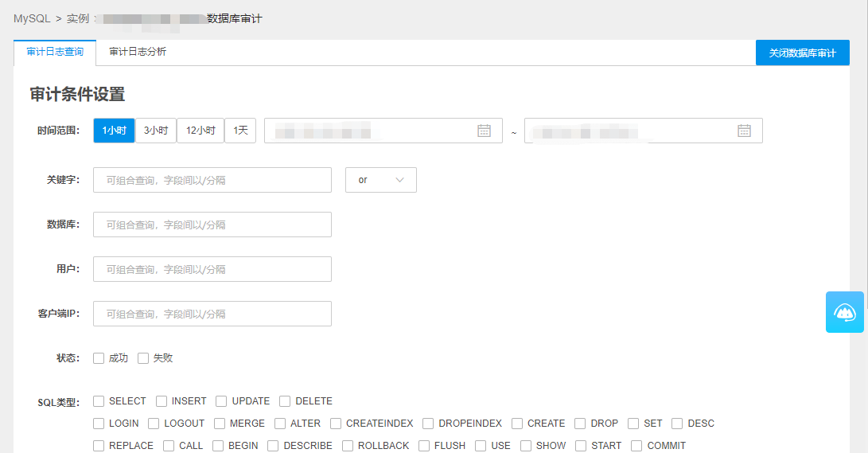Viewport: 868px width, 453px height.
Task: Select the 审计日志查询 tab
Action: point(55,53)
